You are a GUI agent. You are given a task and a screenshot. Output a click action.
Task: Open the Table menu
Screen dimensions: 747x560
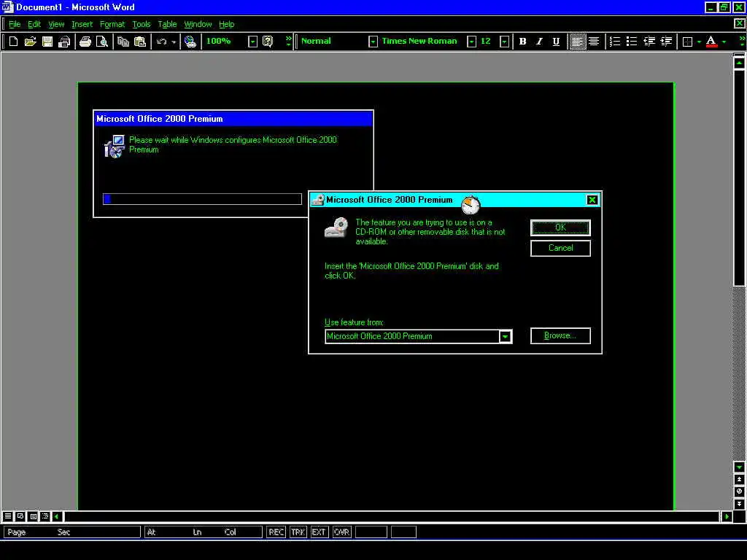167,24
